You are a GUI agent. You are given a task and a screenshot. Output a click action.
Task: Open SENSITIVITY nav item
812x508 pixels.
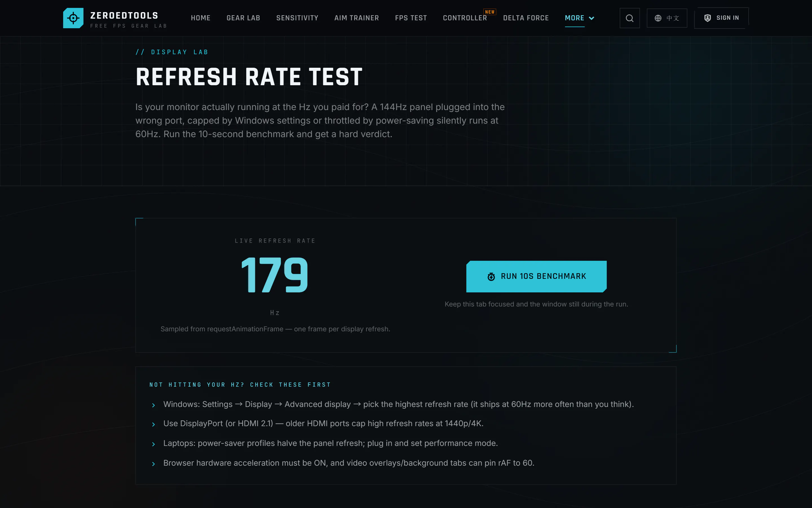point(297,18)
